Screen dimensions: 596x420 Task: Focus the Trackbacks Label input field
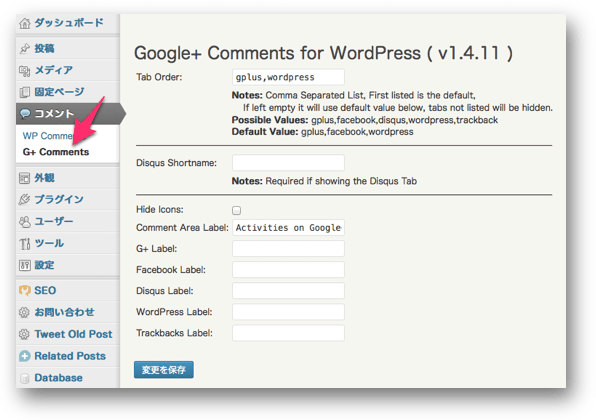[288, 333]
